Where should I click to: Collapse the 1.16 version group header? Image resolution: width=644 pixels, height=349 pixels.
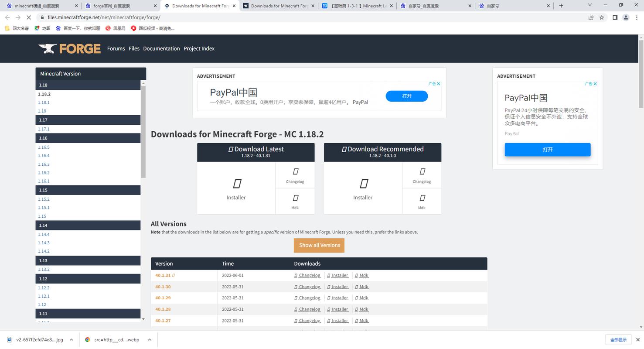[x=88, y=138]
